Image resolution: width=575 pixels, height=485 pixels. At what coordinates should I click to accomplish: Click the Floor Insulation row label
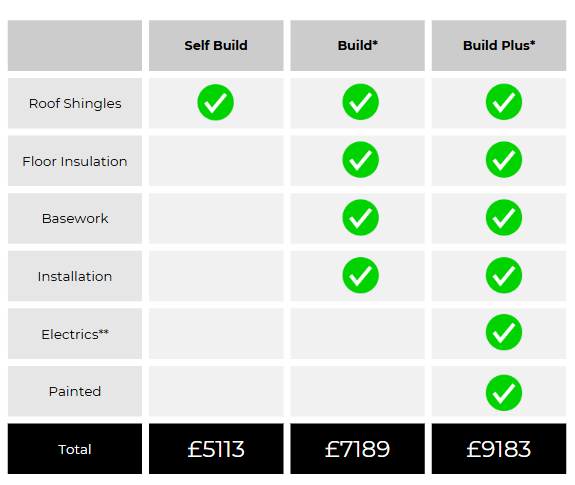coord(75,161)
